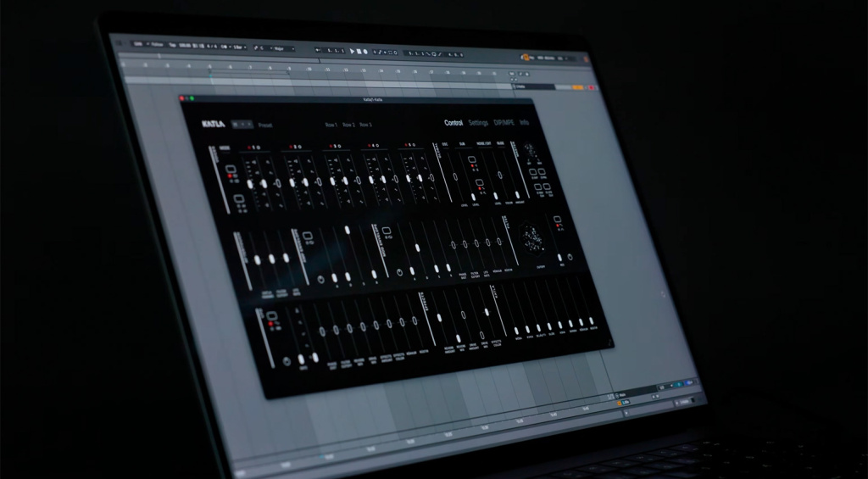Screen dimensions: 868x479
Task: Click the round knob beside the RES slider
Action: pyautogui.click(x=570, y=257)
